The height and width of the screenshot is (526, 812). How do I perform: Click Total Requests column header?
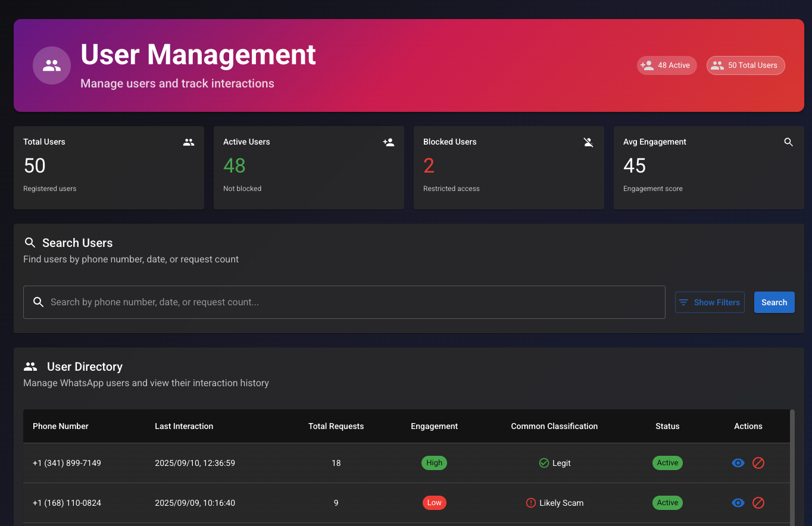(x=336, y=426)
